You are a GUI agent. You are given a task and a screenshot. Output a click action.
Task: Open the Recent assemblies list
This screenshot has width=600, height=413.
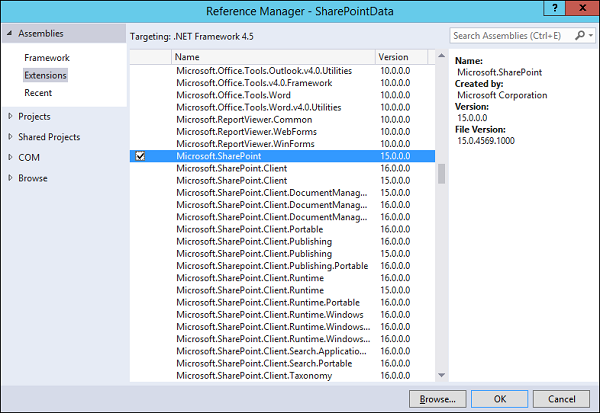coord(38,93)
